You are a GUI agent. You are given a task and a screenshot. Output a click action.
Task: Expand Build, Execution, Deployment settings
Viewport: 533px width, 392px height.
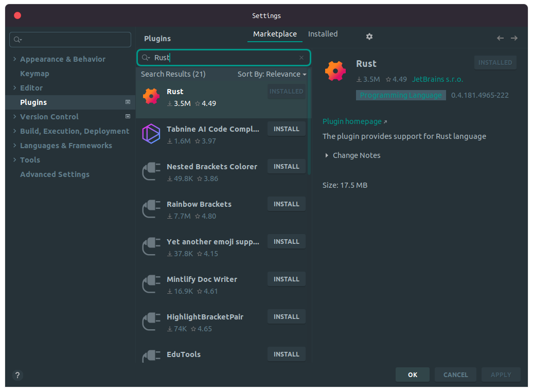[x=14, y=131]
